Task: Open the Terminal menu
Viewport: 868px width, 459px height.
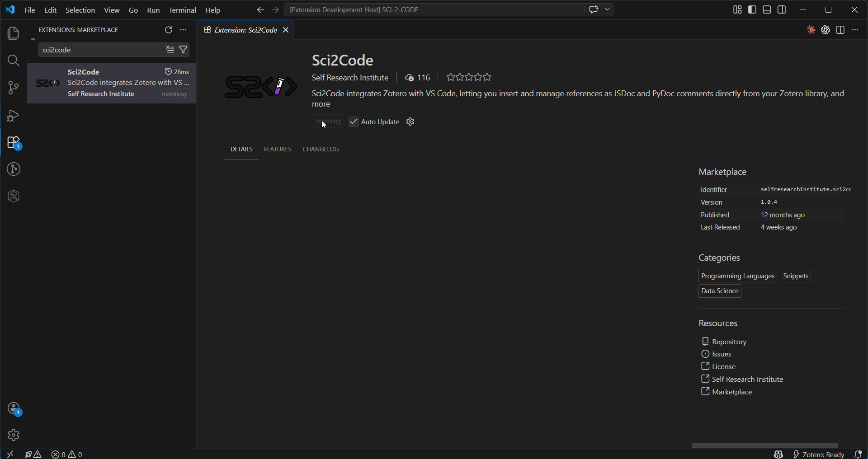Action: 182,10
